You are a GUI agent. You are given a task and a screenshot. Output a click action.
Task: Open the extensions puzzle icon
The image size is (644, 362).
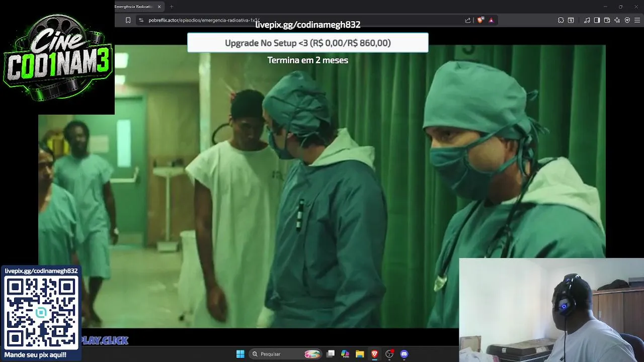pyautogui.click(x=561, y=20)
